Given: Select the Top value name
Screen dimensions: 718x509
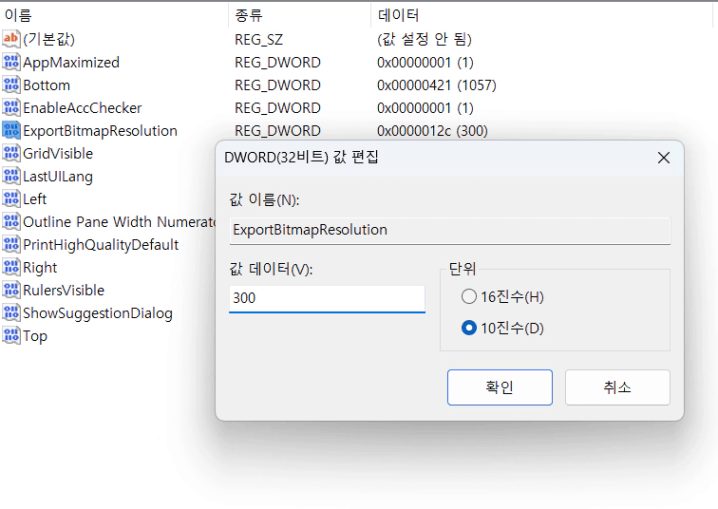Looking at the screenshot, I should tap(35, 336).
